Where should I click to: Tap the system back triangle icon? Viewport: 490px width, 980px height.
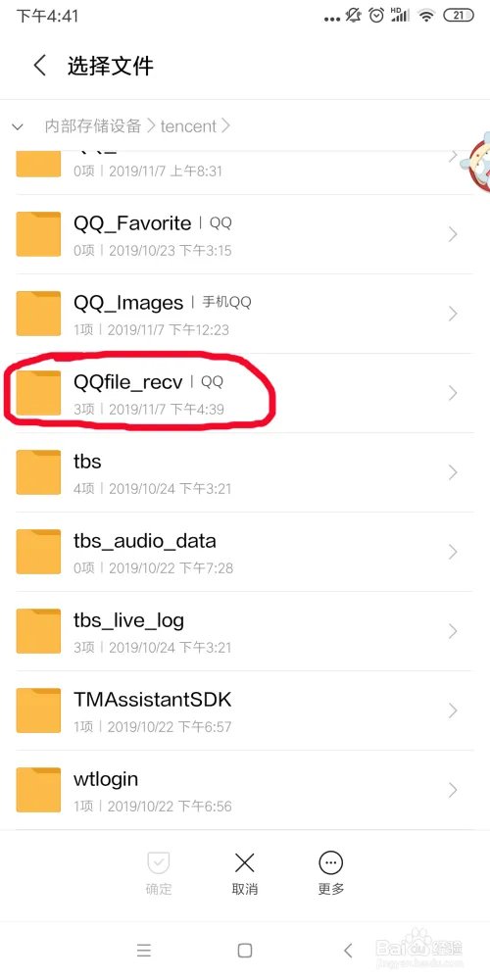[348, 951]
